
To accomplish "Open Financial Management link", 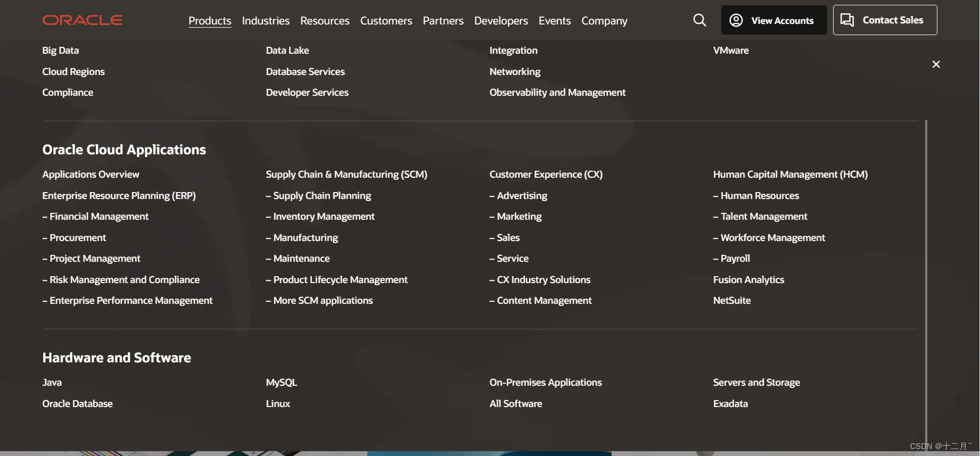I will click(x=95, y=217).
